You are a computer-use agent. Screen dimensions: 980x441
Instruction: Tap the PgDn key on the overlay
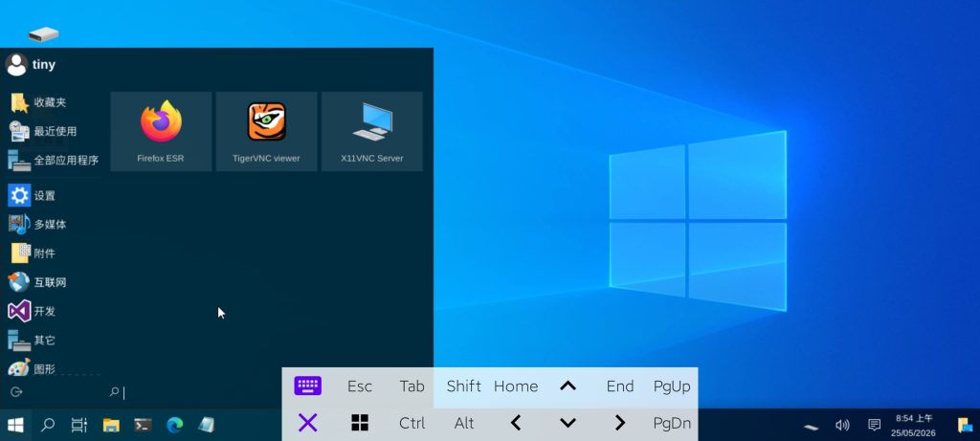(x=672, y=423)
